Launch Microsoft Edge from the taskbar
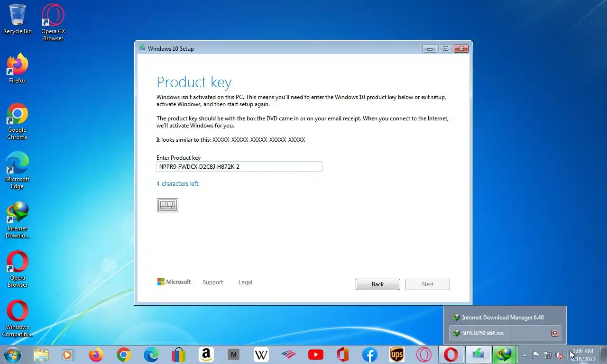607x364 pixels. pyautogui.click(x=151, y=355)
